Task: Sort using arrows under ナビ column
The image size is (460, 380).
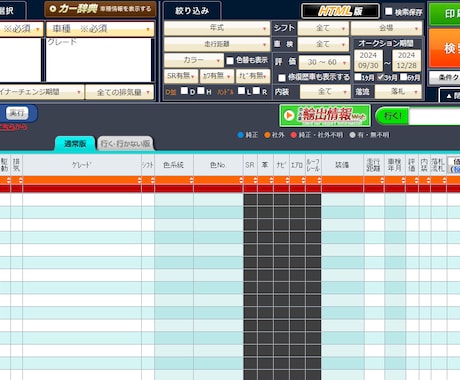Action: click(287, 180)
